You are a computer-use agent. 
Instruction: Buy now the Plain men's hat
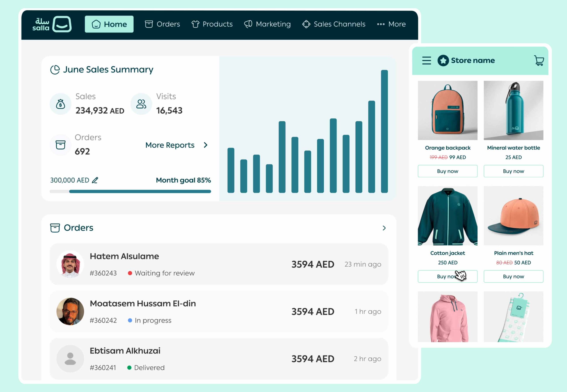513,276
